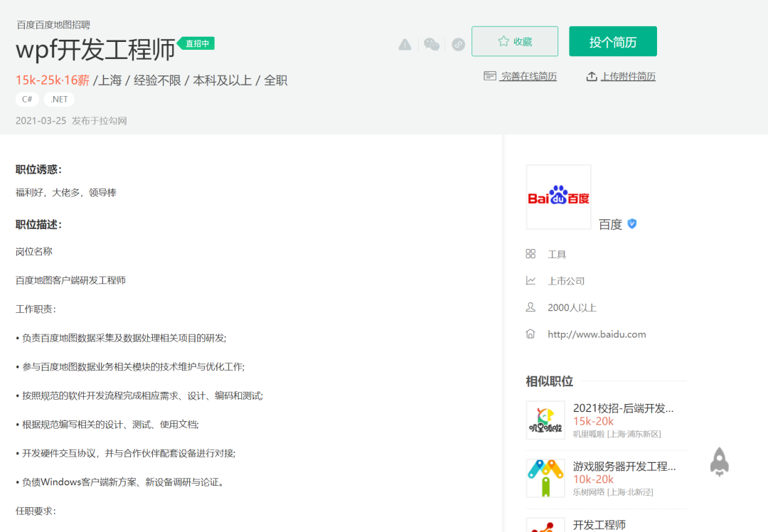Click the .NET skill tag

click(59, 100)
